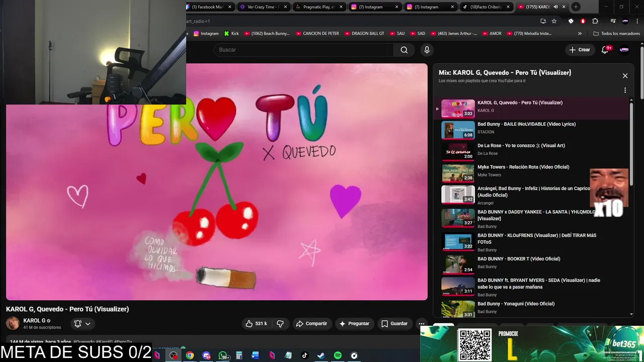The image size is (644, 362).
Task: Open DRAGON BALL GT bookmark
Action: click(x=364, y=34)
